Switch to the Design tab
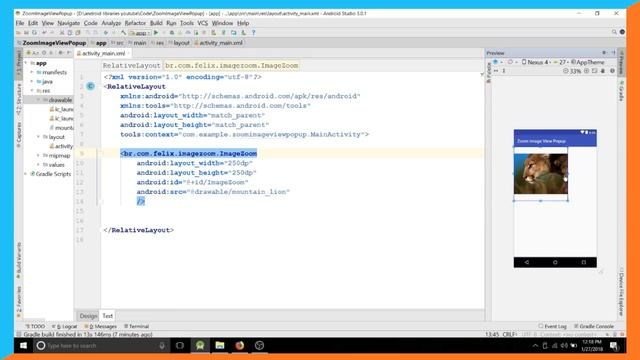The width and height of the screenshot is (640, 360). click(88, 316)
